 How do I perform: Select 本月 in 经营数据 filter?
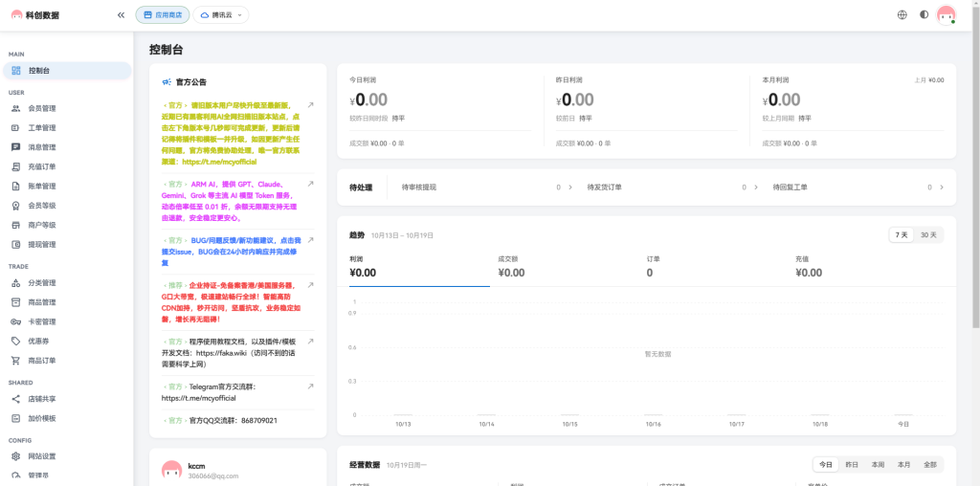pos(903,465)
